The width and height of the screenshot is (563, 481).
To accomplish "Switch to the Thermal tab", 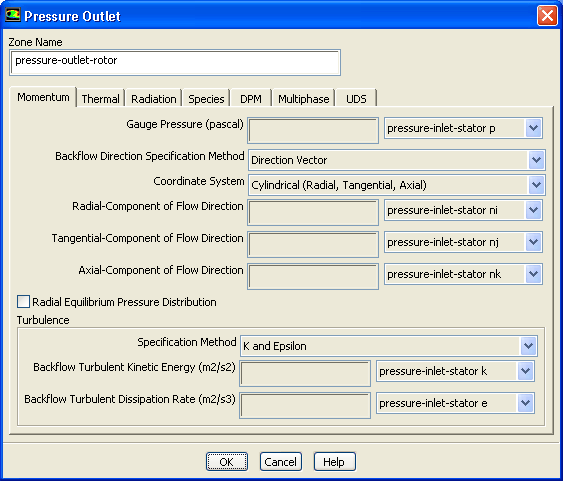I will tap(100, 98).
